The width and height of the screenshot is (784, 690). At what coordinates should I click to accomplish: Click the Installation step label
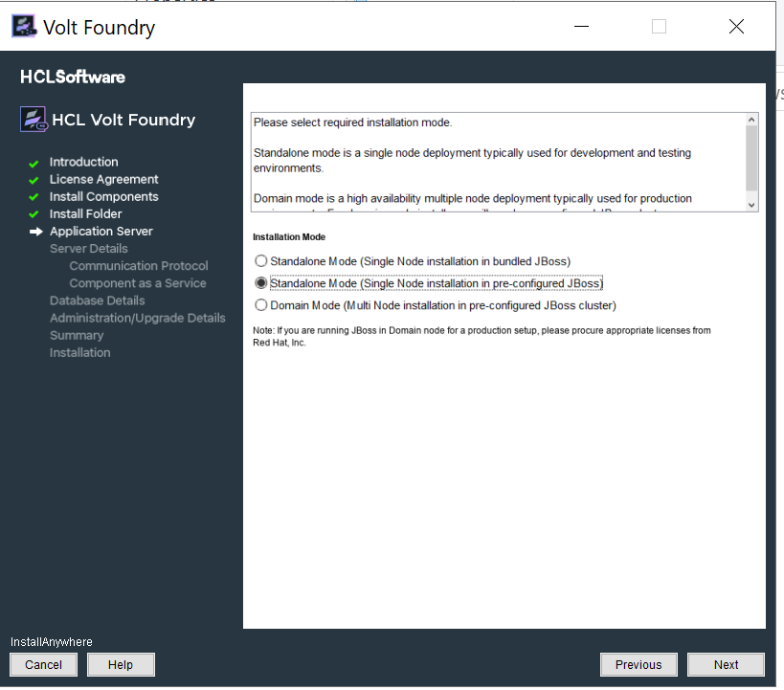[x=79, y=352]
